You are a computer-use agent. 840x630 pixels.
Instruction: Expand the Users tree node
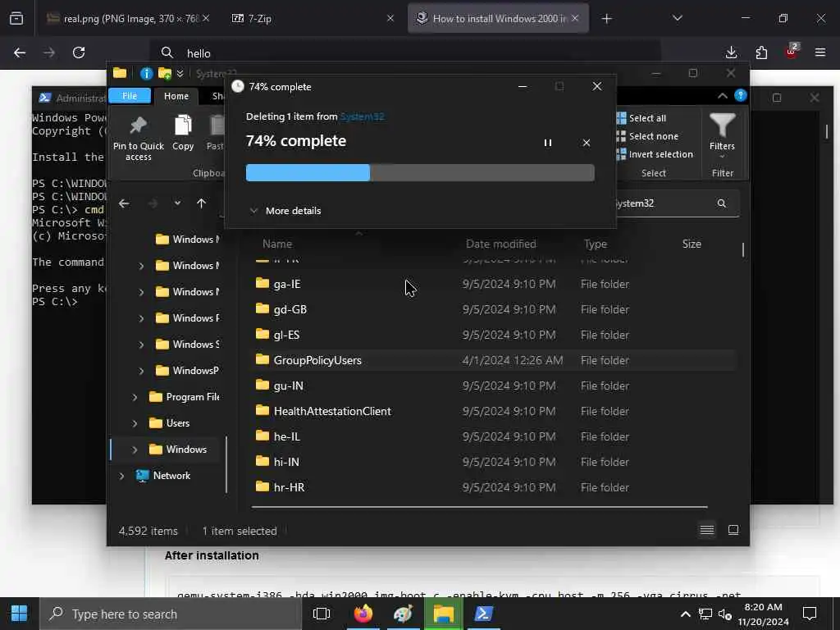coord(135,423)
